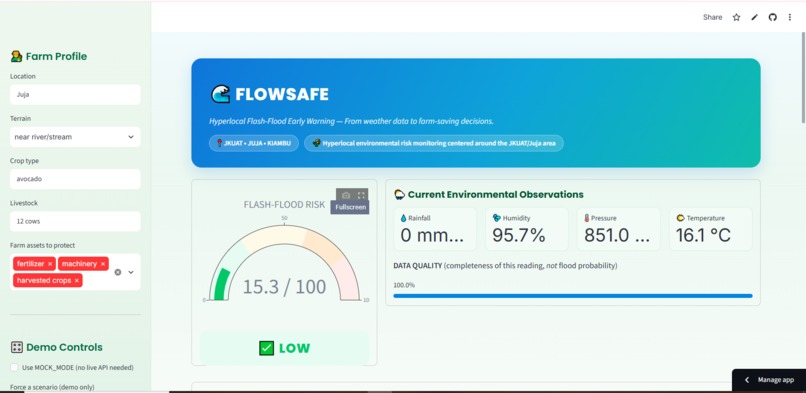This screenshot has width=806, height=393.
Task: Remove the machinery tag
Action: pyautogui.click(x=103, y=264)
